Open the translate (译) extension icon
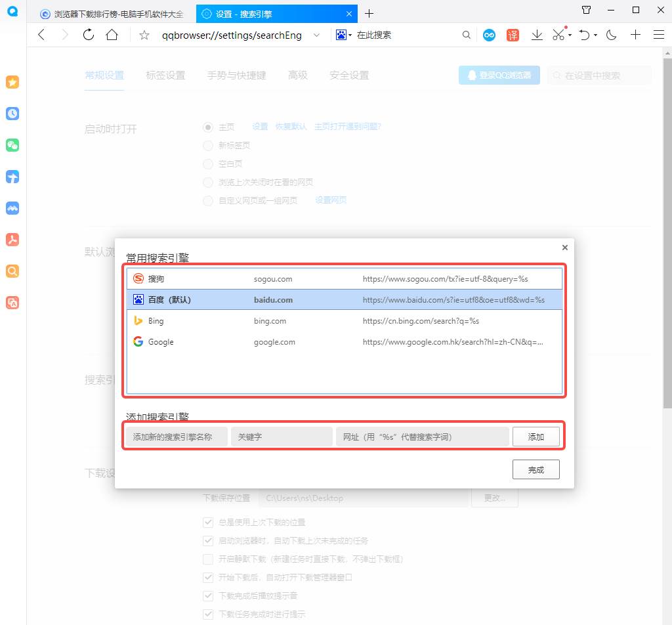 tap(513, 35)
